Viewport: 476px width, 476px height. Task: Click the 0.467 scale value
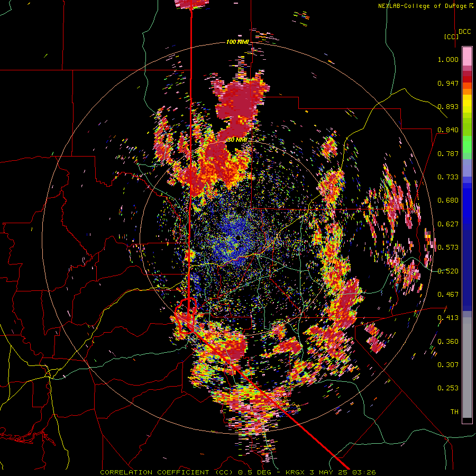point(448,295)
